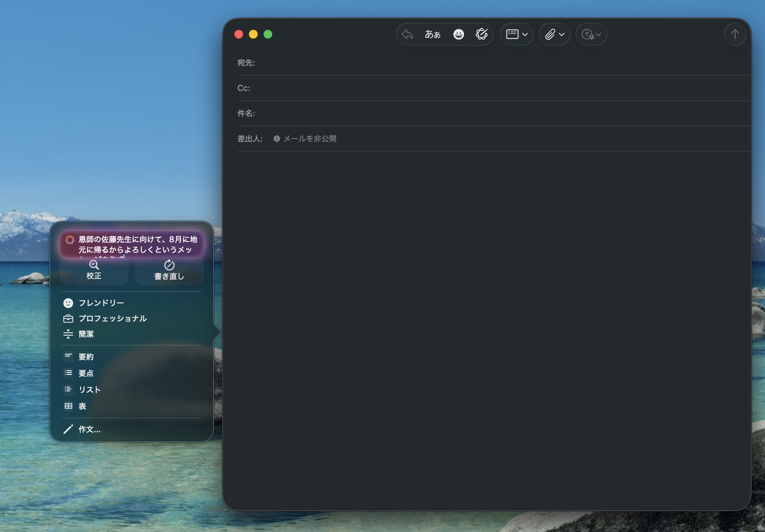Click the paperclip attachment icon

(x=550, y=34)
